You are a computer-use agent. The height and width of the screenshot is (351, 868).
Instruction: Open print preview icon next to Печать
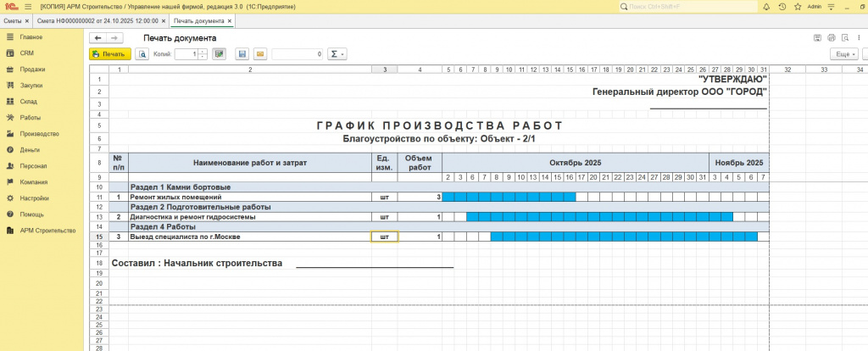[142, 54]
